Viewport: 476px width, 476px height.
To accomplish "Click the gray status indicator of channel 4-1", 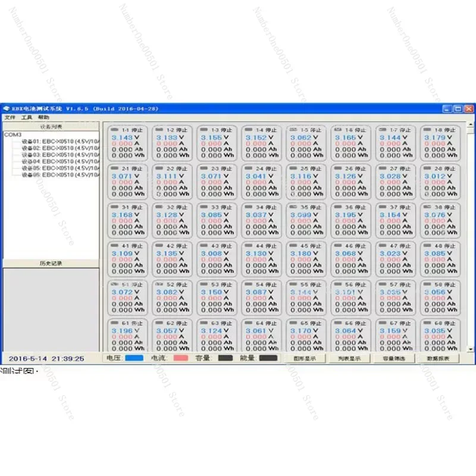I will tap(114, 245).
